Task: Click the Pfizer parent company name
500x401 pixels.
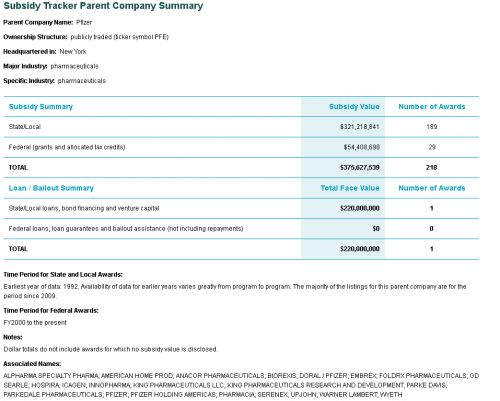Action: 84,23
